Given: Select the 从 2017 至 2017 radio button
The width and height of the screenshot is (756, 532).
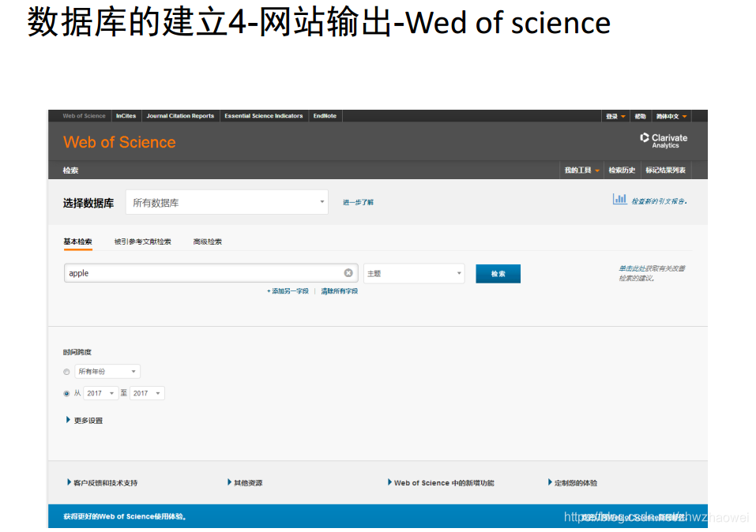Looking at the screenshot, I should [x=66, y=394].
